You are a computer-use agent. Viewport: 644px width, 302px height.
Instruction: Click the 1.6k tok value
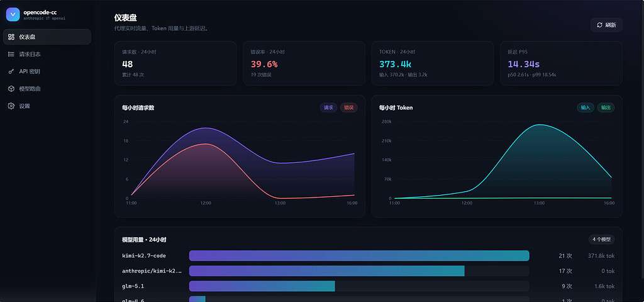tap(604, 286)
